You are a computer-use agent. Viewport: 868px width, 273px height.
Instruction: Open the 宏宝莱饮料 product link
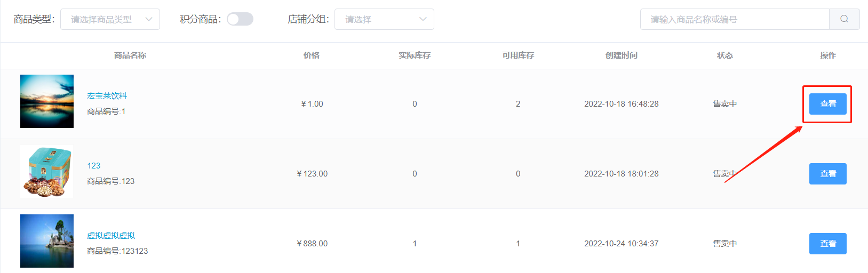pyautogui.click(x=107, y=96)
